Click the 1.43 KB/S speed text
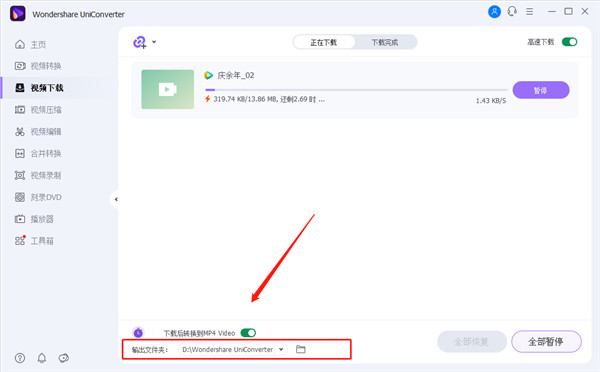 (491, 101)
